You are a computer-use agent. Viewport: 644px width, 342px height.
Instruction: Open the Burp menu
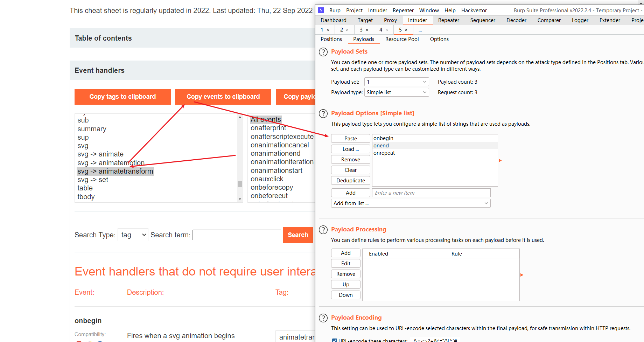tap(335, 11)
